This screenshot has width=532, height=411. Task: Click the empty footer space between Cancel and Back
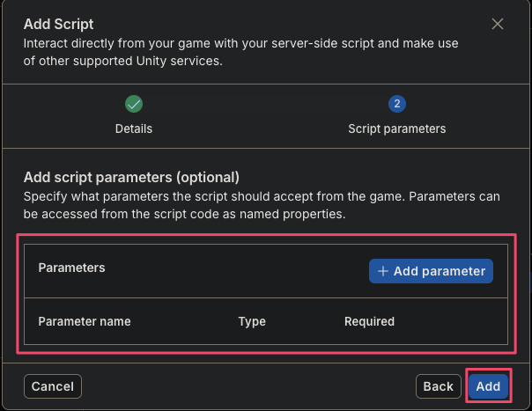(x=248, y=386)
